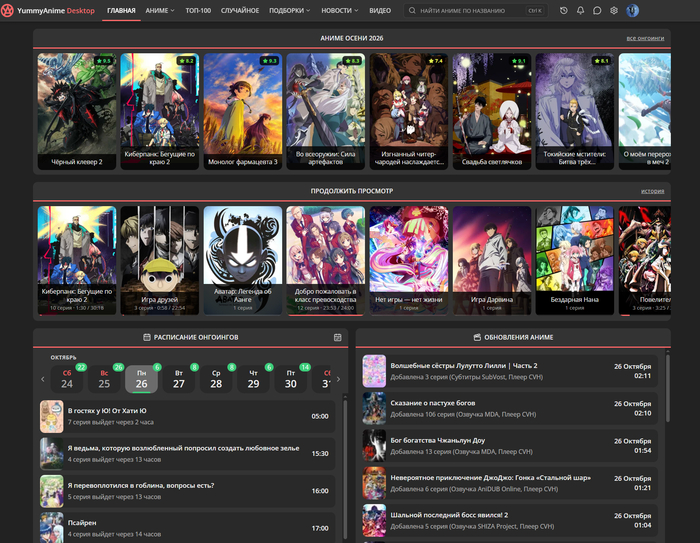700x543 pixels.
Task: Continue watching Игра Дарвина
Action: (492, 260)
